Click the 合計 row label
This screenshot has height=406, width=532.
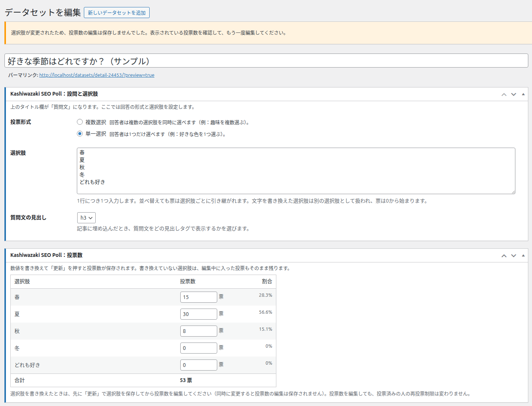coord(20,380)
